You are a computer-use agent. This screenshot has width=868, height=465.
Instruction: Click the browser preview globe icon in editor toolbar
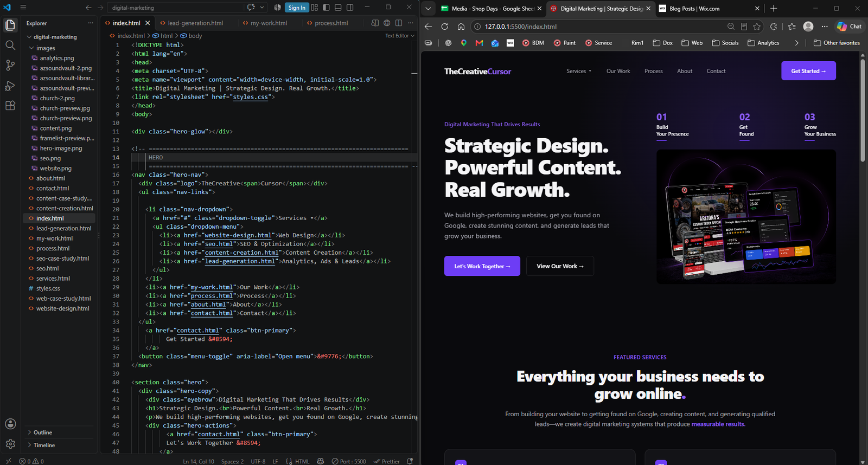tap(387, 23)
